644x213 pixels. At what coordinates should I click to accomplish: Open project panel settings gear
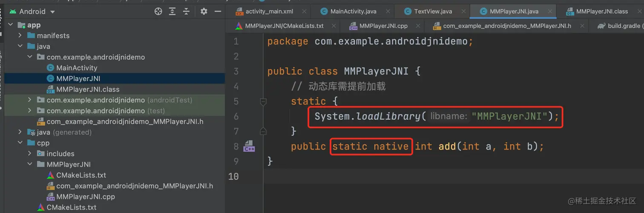204,12
